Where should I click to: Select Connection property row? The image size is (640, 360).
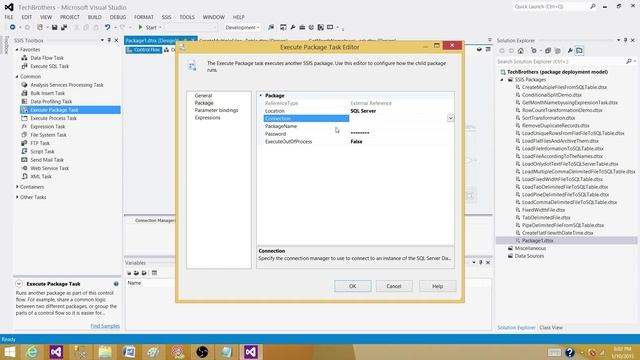coord(359,118)
